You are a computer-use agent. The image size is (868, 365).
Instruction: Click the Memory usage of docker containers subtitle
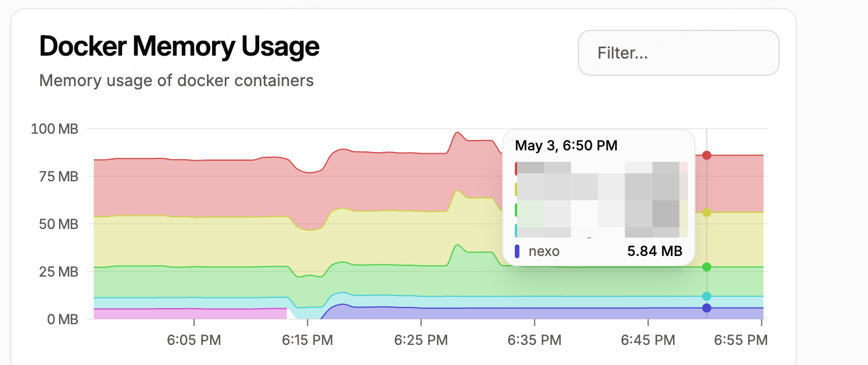(176, 81)
